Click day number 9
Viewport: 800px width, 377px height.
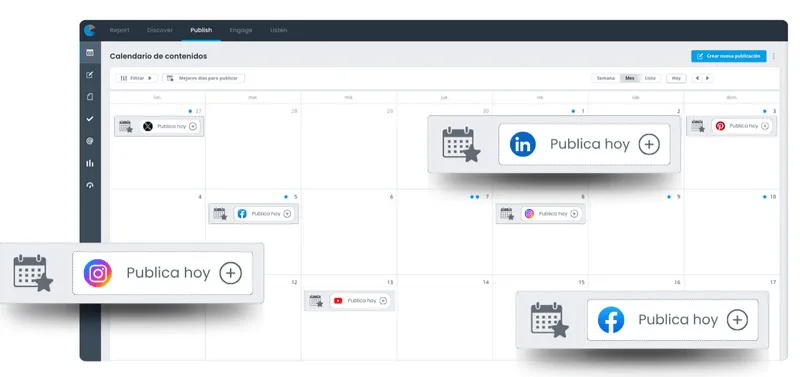click(678, 197)
